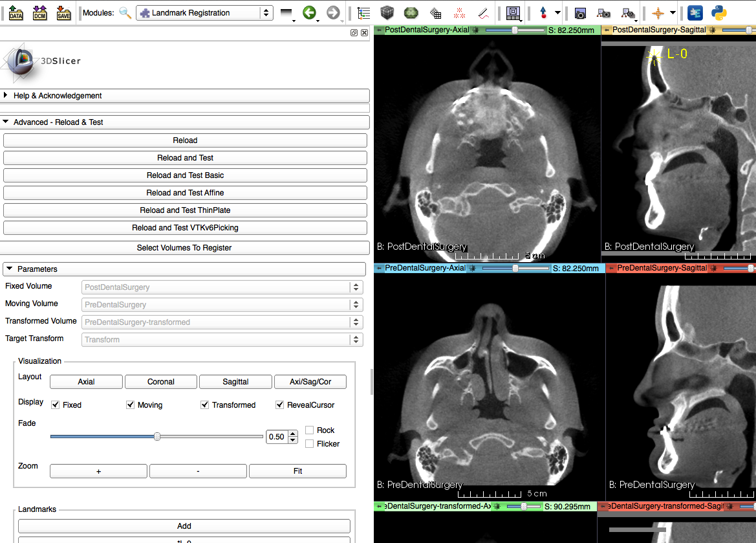Click the Load DATA toolbar icon

click(16, 12)
